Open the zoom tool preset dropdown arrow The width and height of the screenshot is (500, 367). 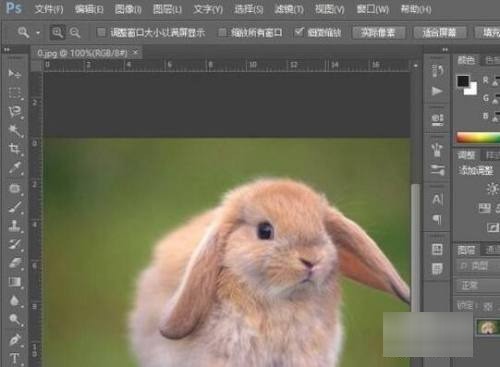pyautogui.click(x=38, y=33)
